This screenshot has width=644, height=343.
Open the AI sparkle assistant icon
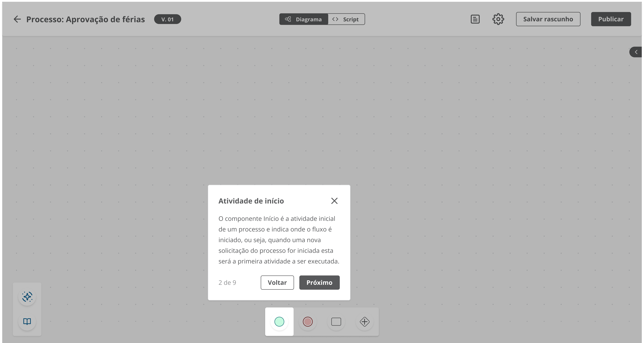point(27,296)
